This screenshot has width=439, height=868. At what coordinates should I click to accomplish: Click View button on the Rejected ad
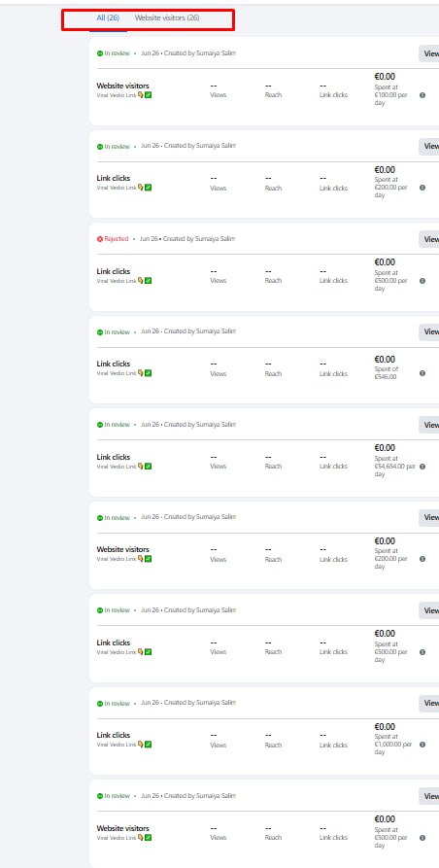429,239
